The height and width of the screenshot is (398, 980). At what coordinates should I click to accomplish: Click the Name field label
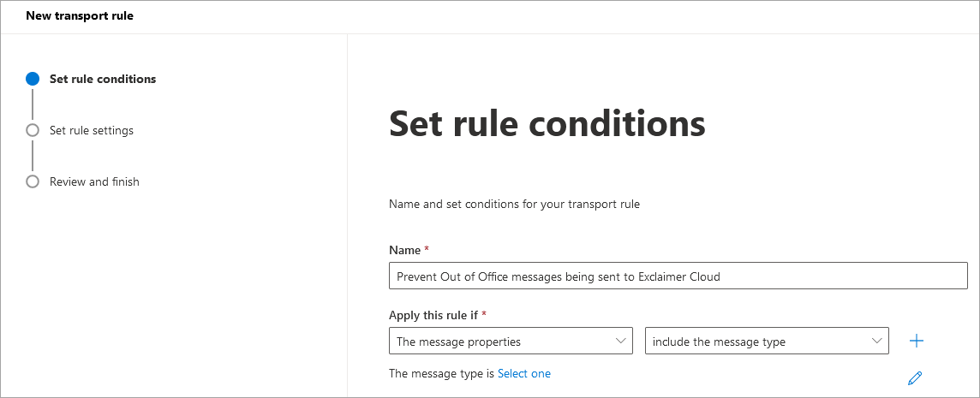(x=404, y=250)
